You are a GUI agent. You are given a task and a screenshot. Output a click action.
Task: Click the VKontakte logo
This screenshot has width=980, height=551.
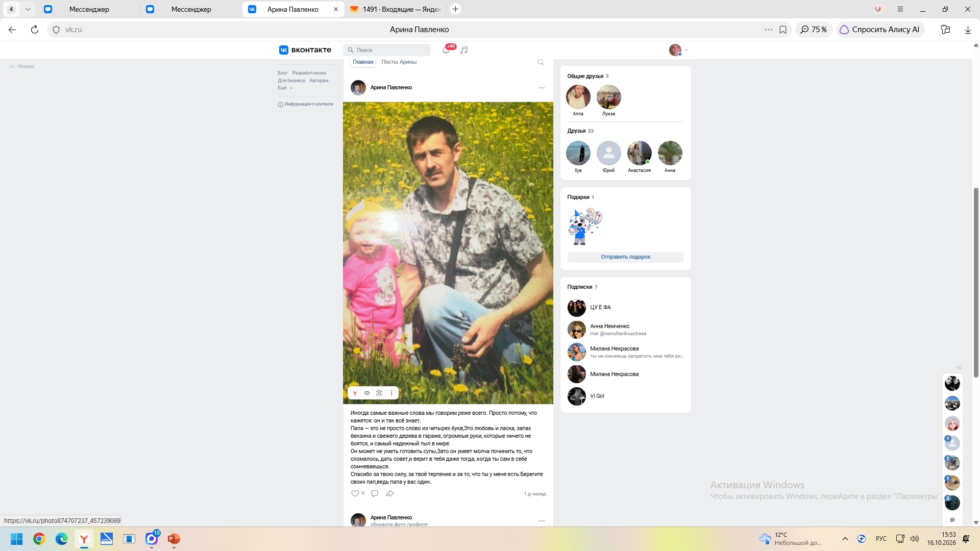pos(305,50)
